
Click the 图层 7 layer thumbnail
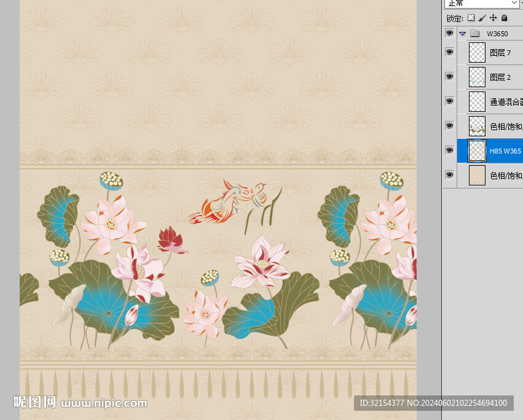click(477, 52)
